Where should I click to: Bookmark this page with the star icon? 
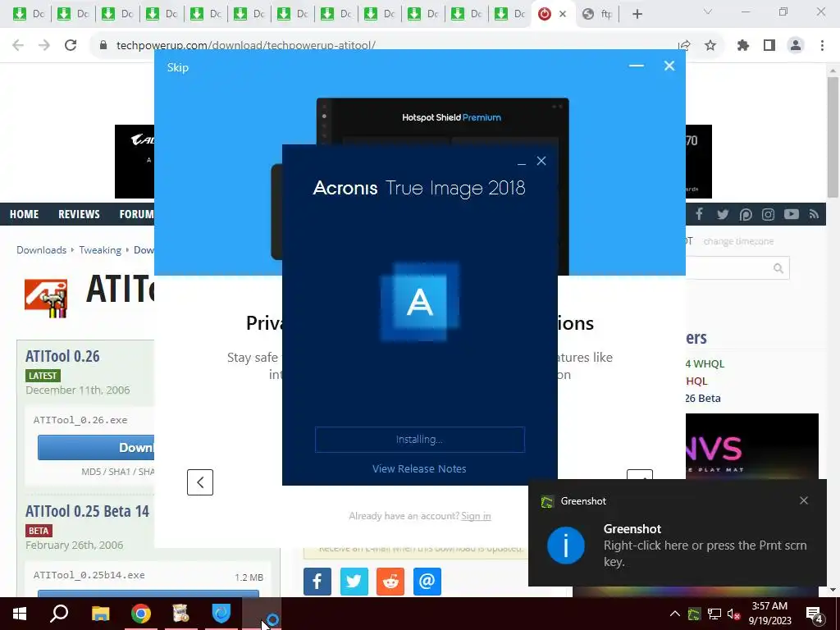click(x=710, y=45)
